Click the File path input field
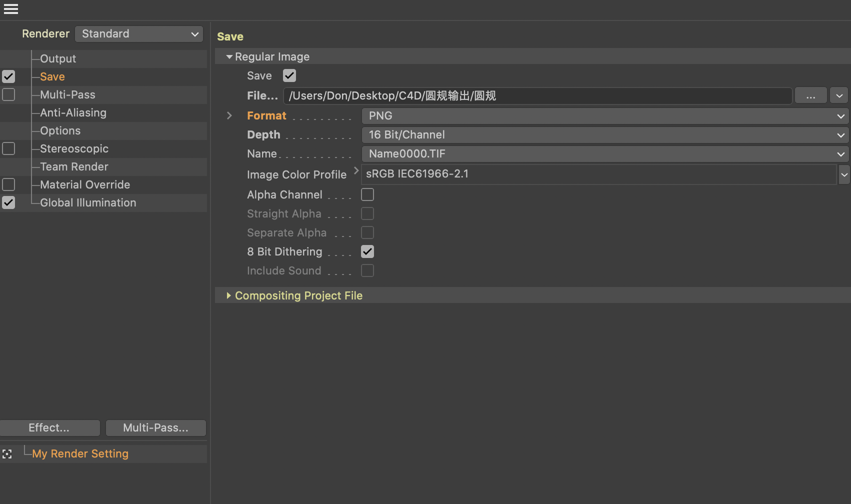The height and width of the screenshot is (504, 851). tap(537, 96)
